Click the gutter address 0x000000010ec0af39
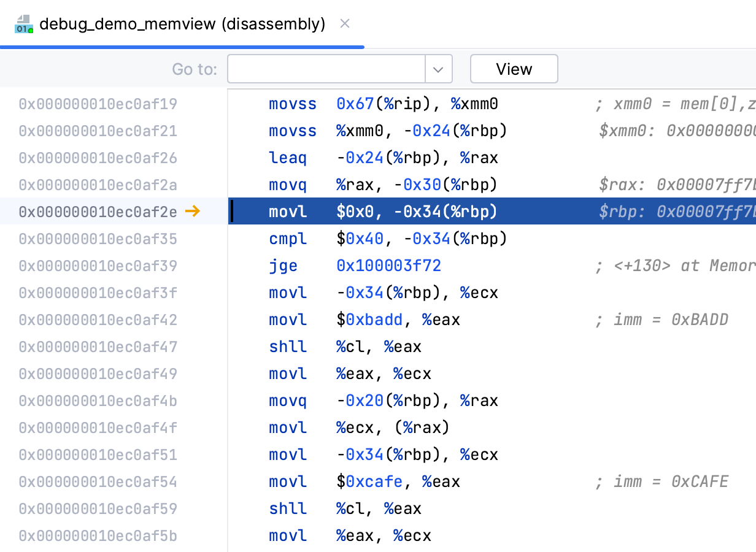This screenshot has height=552, width=756. [98, 266]
